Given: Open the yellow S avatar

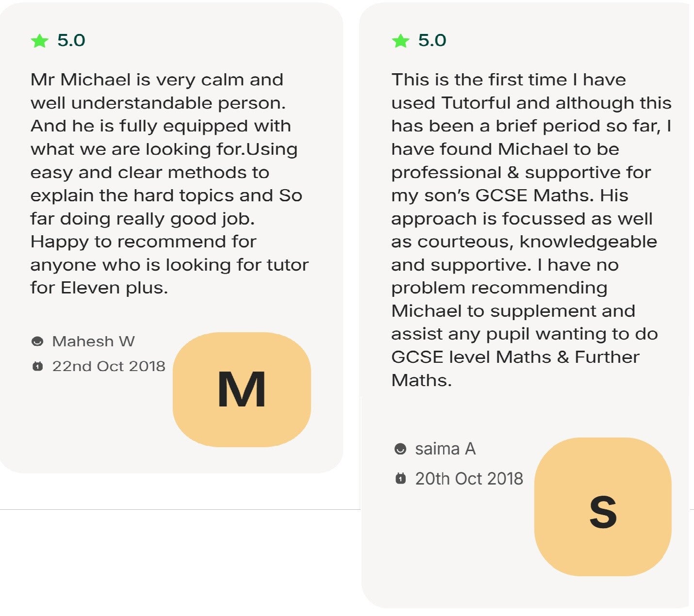Looking at the screenshot, I should point(603,507).
